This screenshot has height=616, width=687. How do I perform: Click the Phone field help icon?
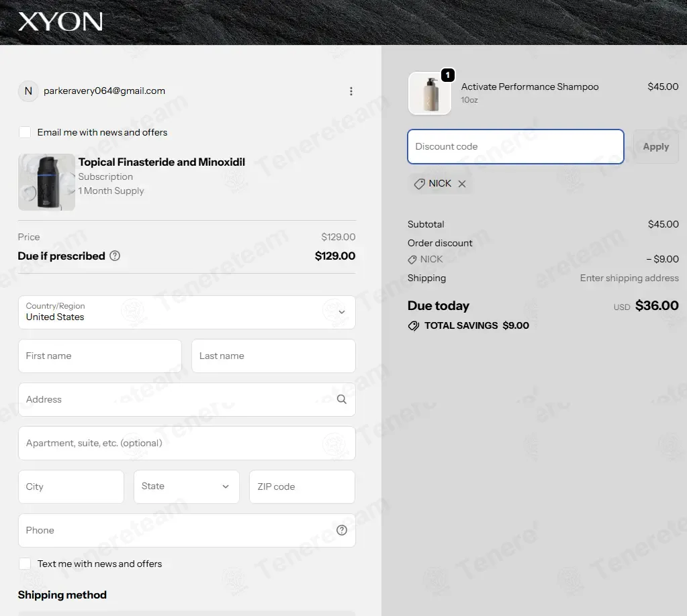pyautogui.click(x=342, y=530)
